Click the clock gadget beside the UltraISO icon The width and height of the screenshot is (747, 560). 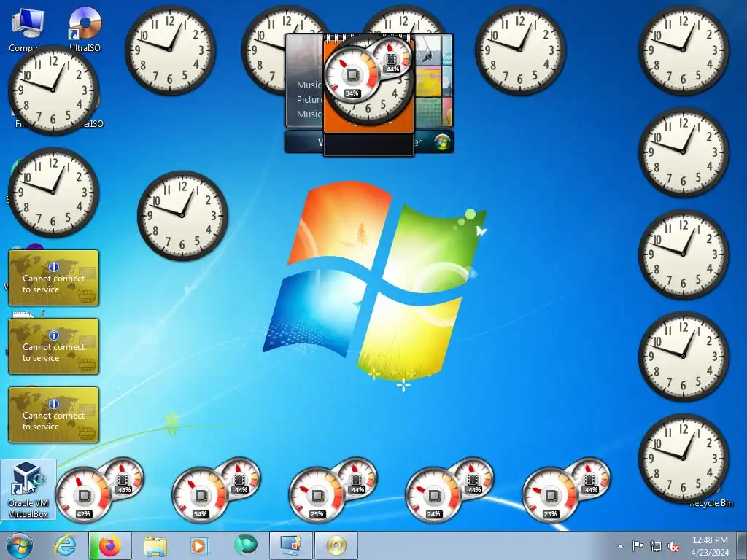point(170,50)
